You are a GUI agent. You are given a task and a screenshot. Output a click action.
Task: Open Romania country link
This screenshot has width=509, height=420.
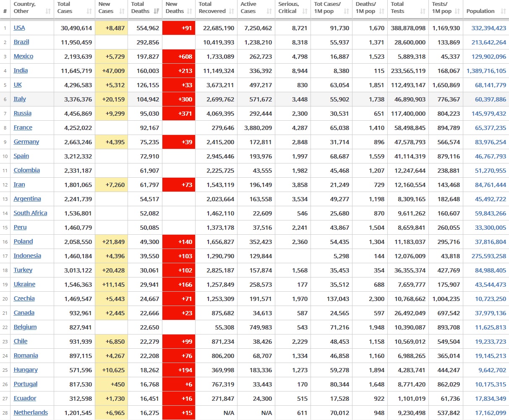point(26,355)
